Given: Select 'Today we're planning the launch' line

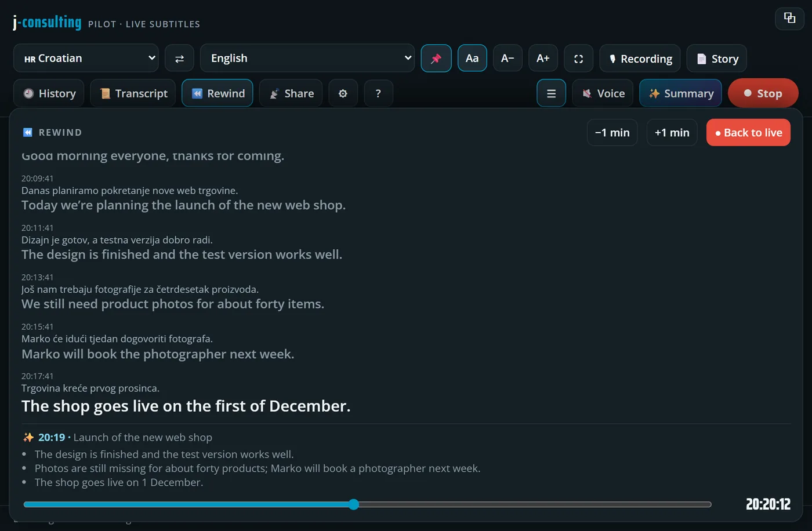Looking at the screenshot, I should 183,205.
